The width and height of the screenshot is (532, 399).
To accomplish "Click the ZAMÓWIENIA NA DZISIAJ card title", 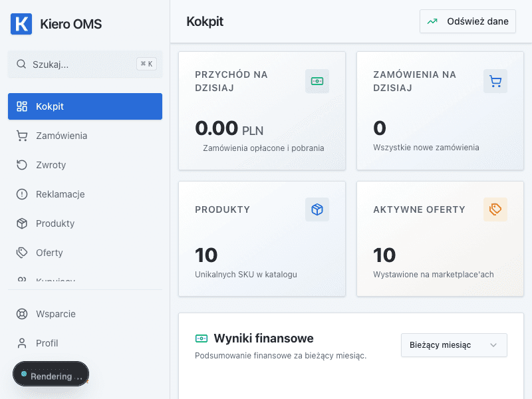I will (x=414, y=81).
